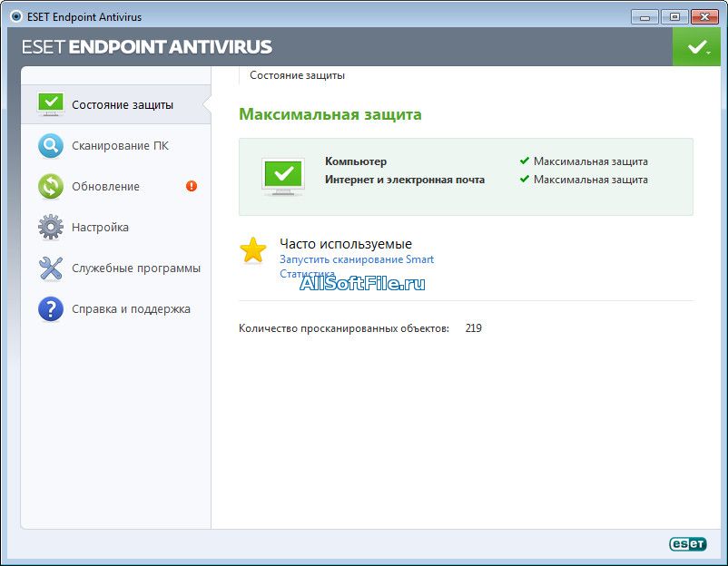Click Количество просканированных объектов label

click(344, 328)
